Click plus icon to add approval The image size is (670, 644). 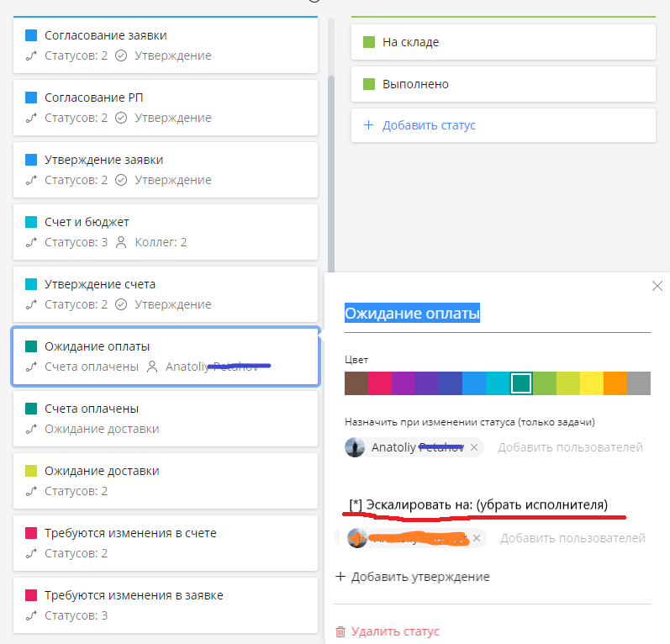340,577
